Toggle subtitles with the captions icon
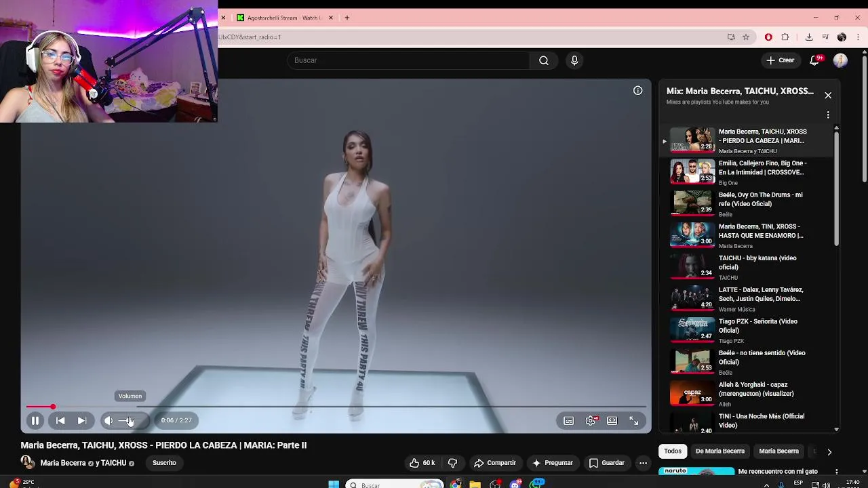Image resolution: width=868 pixels, height=488 pixels. [x=569, y=421]
